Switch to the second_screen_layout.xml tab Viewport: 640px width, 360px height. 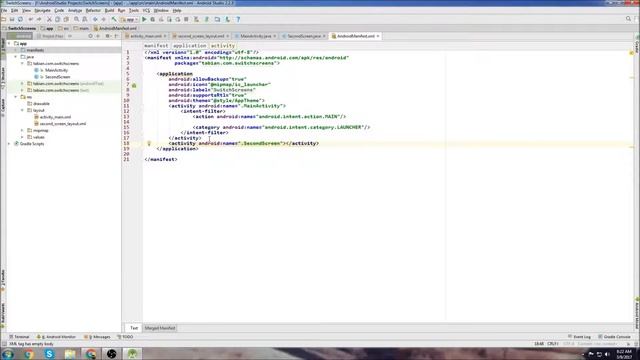coord(201,36)
